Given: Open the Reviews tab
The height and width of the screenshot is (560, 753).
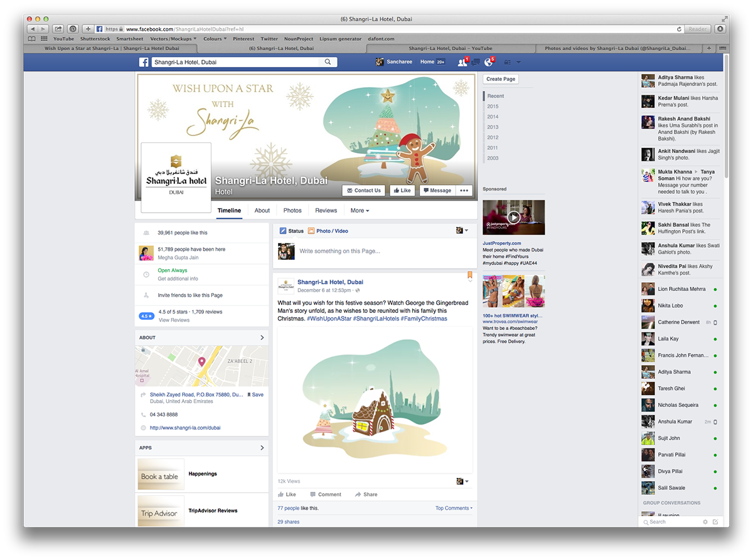Looking at the screenshot, I should (x=326, y=211).
